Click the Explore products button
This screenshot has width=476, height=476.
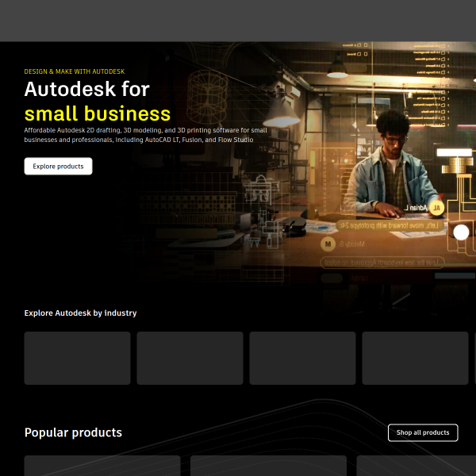tap(58, 166)
